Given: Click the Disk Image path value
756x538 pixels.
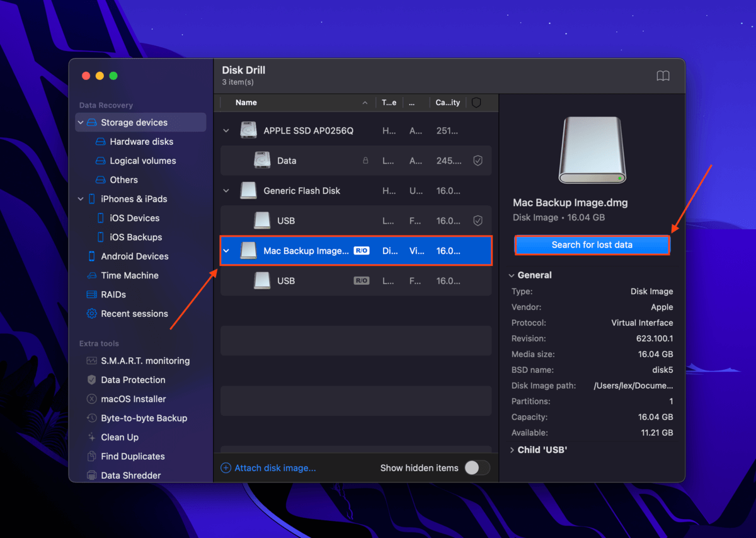Looking at the screenshot, I should tap(633, 386).
